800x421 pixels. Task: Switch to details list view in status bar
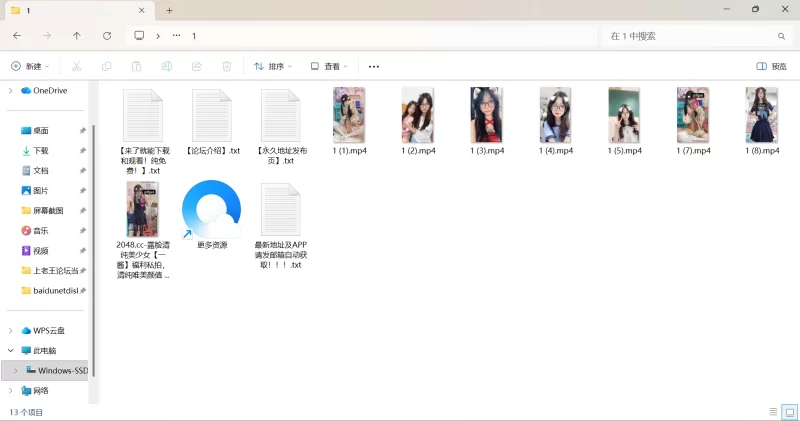click(x=772, y=411)
